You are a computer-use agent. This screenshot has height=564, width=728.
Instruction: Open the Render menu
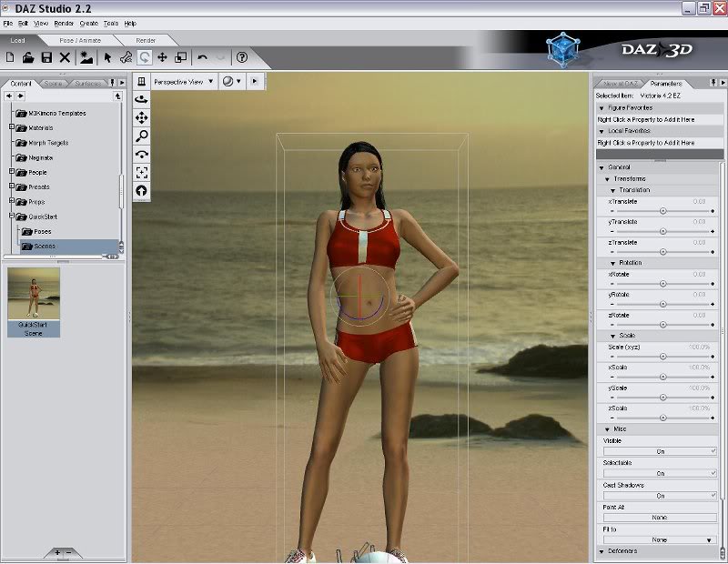tap(64, 23)
